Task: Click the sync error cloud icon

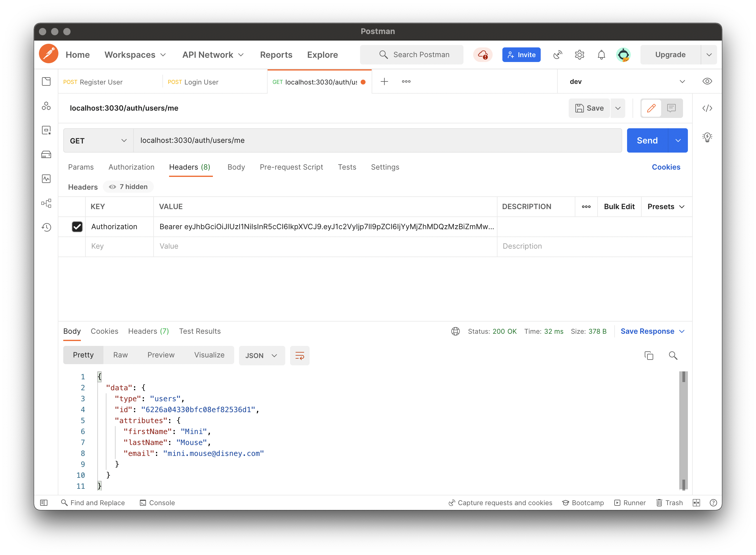Action: [483, 54]
